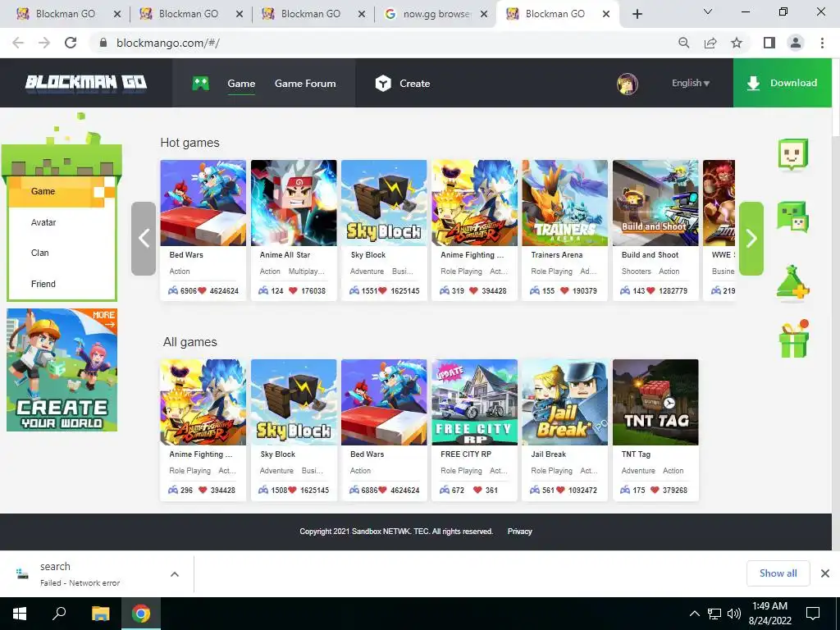840x630 pixels.
Task: Click the taskbar clock and date
Action: 769,614
